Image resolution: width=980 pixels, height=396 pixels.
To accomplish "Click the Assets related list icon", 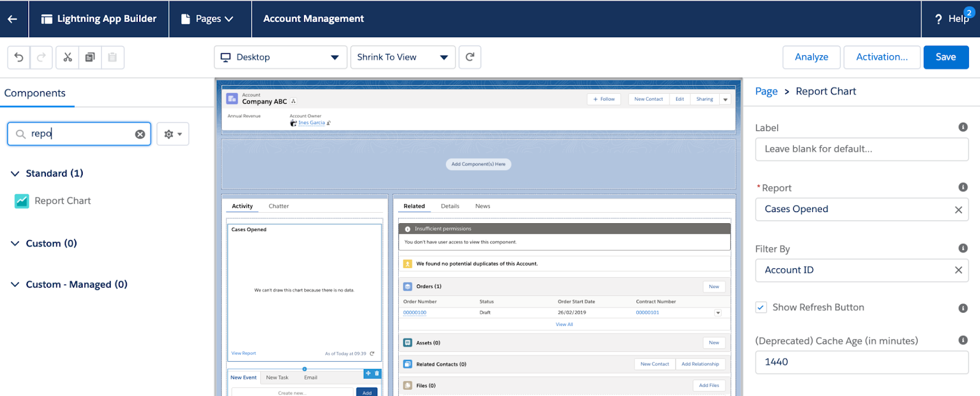I will [x=408, y=343].
